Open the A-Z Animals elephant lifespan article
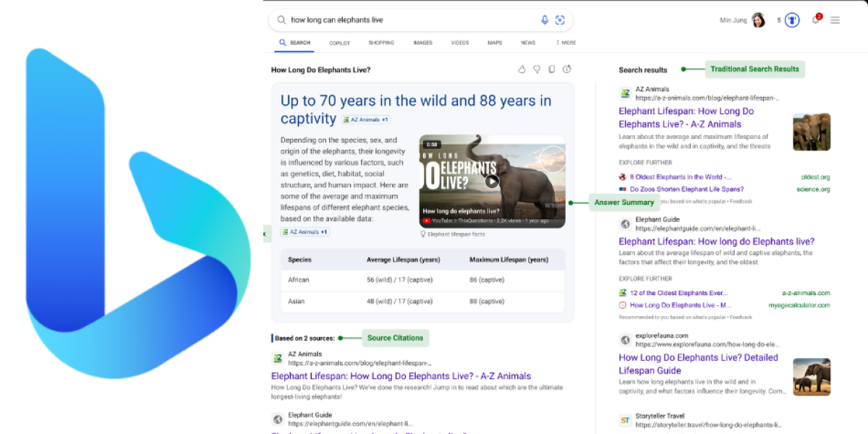Screen dimensions: 868x434 point(686,117)
